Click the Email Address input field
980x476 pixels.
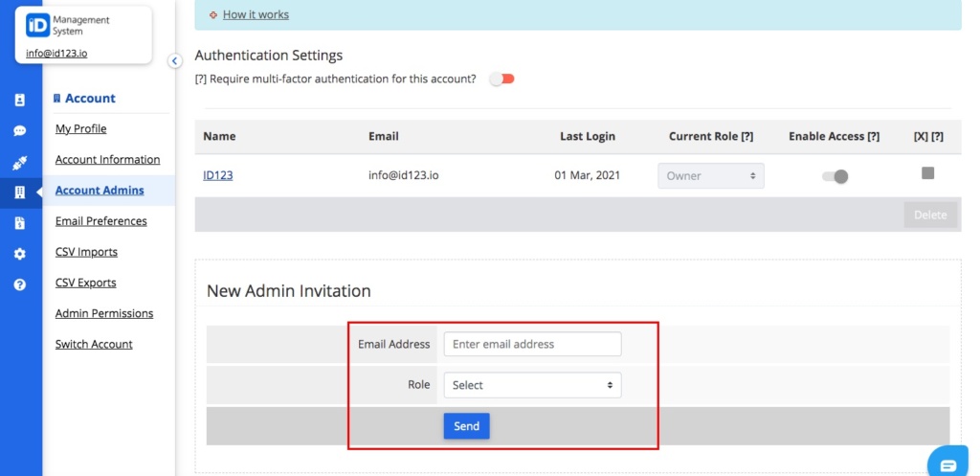coord(532,344)
